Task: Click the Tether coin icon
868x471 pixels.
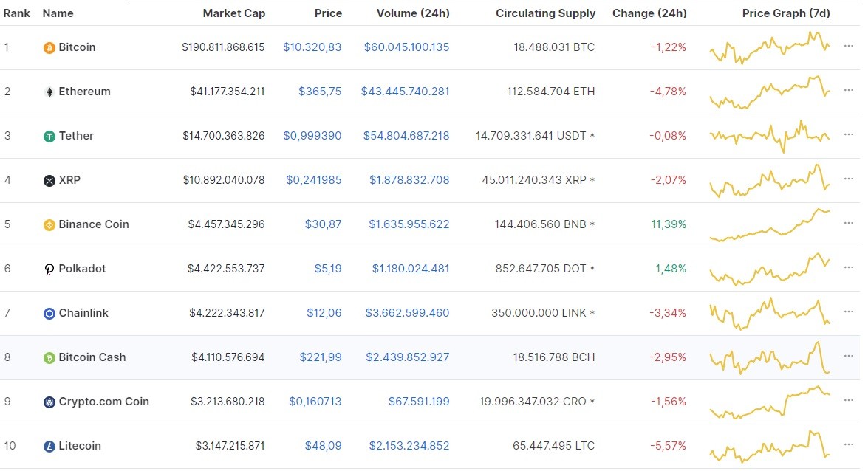Action: tap(49, 136)
